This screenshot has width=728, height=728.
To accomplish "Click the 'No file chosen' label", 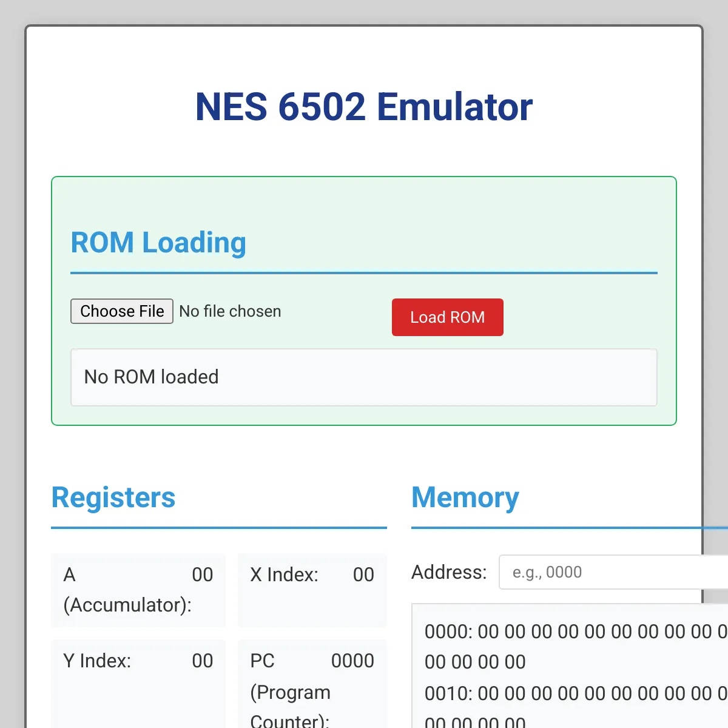I will [230, 311].
